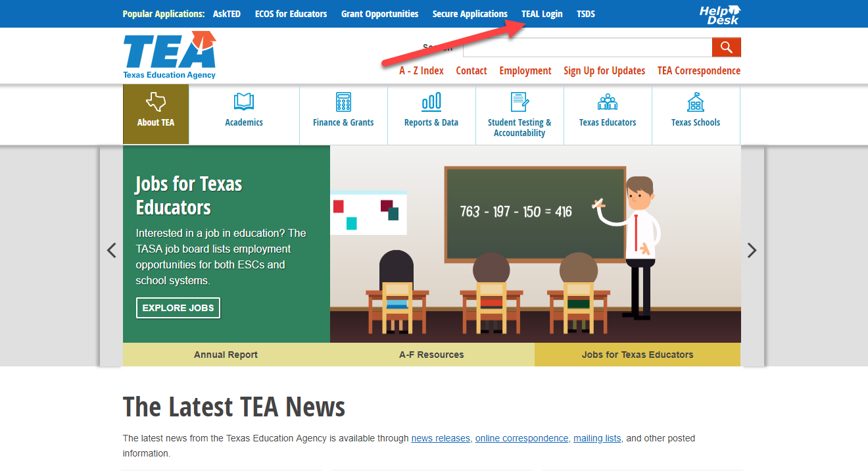This screenshot has height=471, width=868.
Task: Click Sign Up for Updates
Action: (x=604, y=70)
